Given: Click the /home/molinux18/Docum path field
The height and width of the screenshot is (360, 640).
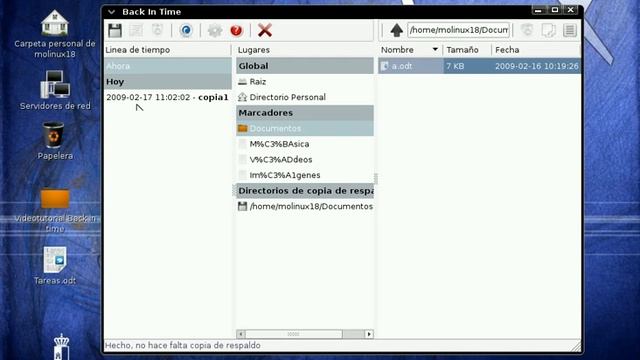Looking at the screenshot, I should click(x=459, y=30).
